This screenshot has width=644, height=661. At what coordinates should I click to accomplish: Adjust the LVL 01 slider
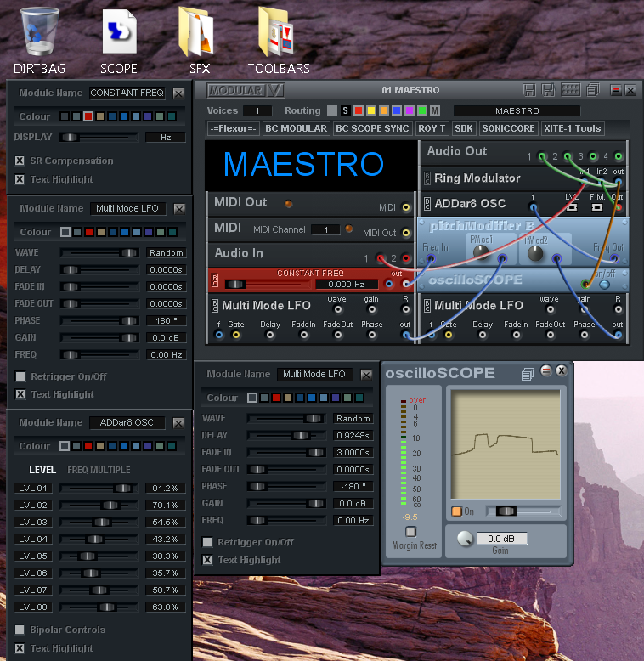pos(123,489)
